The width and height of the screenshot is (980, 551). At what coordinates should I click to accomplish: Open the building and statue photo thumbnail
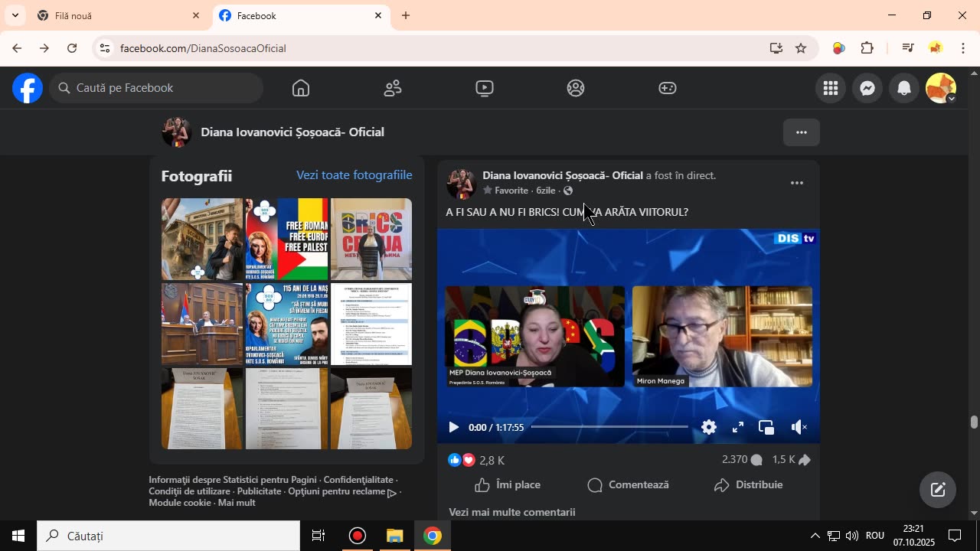point(202,239)
